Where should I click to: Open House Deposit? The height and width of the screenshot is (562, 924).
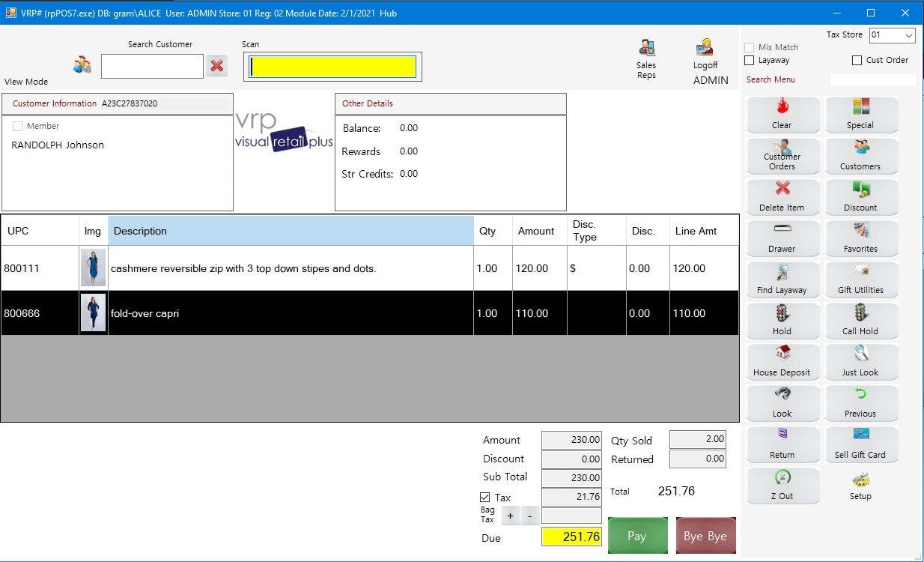[x=782, y=362]
